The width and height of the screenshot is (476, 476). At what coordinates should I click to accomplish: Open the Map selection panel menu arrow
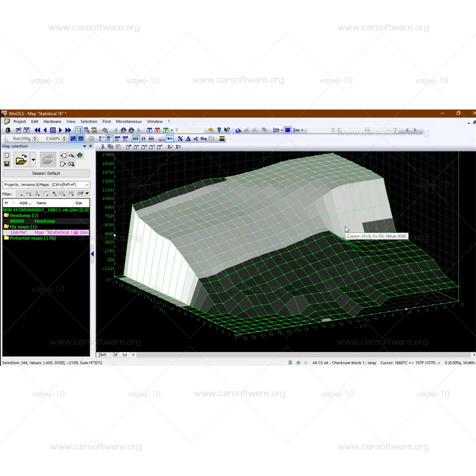pyautogui.click(x=85, y=146)
